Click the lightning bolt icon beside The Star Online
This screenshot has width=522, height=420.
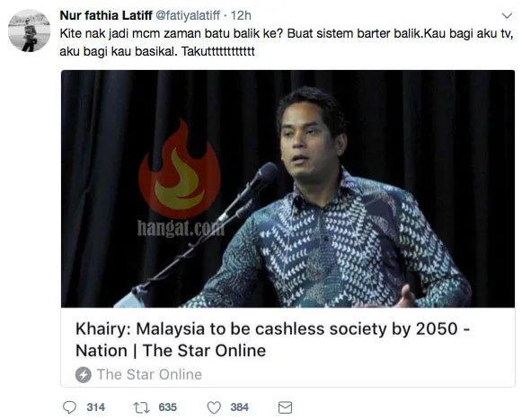point(84,375)
